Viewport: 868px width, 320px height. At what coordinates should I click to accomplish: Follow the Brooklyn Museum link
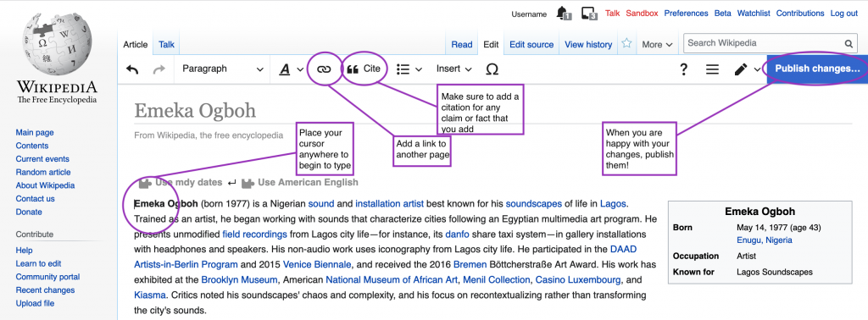click(x=239, y=279)
